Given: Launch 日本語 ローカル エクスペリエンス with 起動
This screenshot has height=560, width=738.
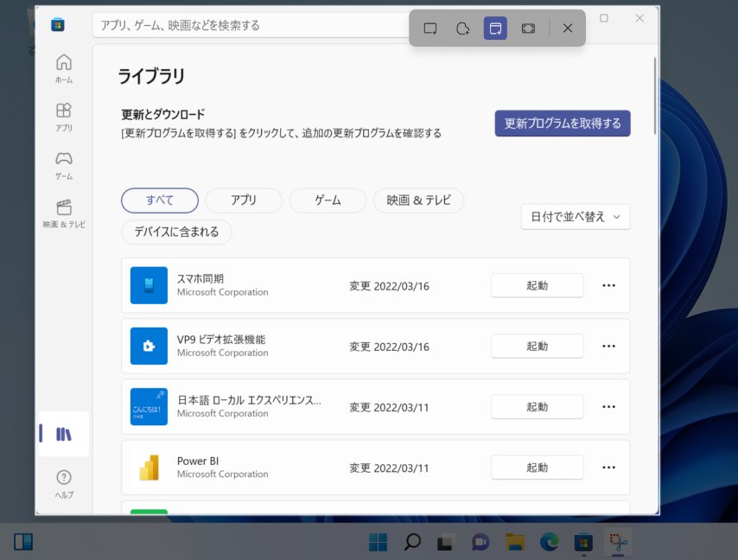Looking at the screenshot, I should coord(537,406).
